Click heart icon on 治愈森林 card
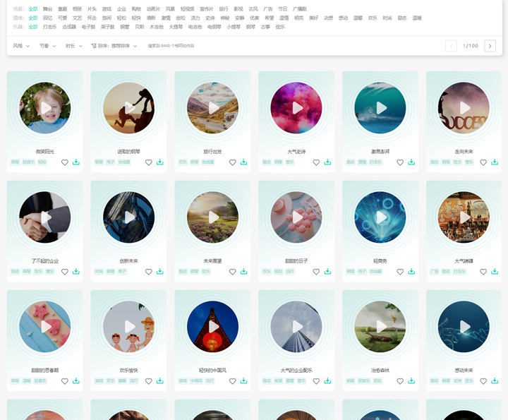 pyautogui.click(x=400, y=381)
